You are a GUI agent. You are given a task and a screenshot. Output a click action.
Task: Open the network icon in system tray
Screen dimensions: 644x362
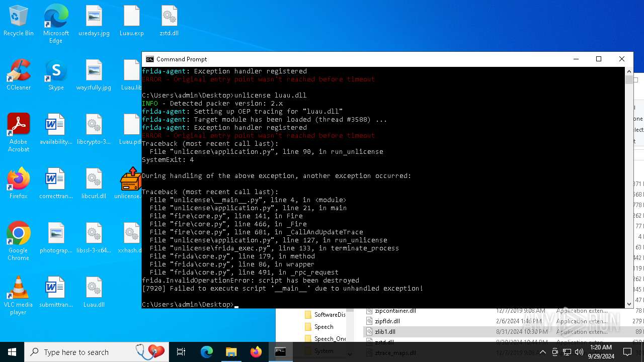[567, 352]
